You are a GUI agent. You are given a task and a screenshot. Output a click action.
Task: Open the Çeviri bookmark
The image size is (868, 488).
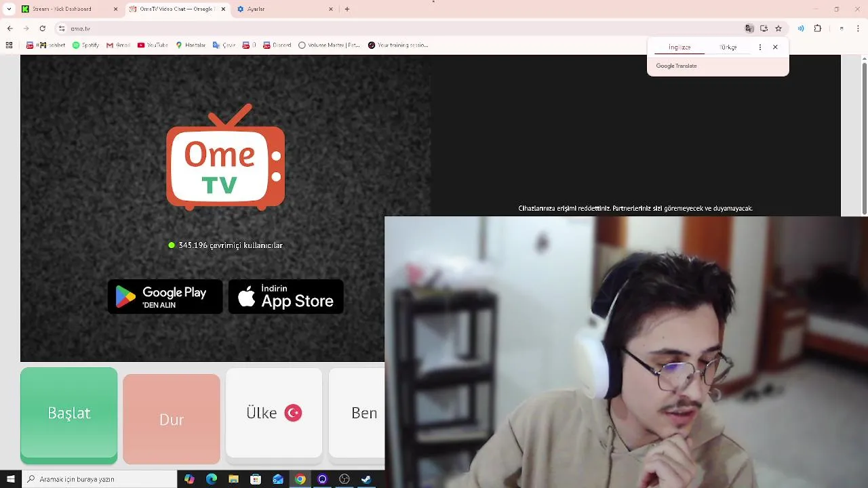[224, 45]
